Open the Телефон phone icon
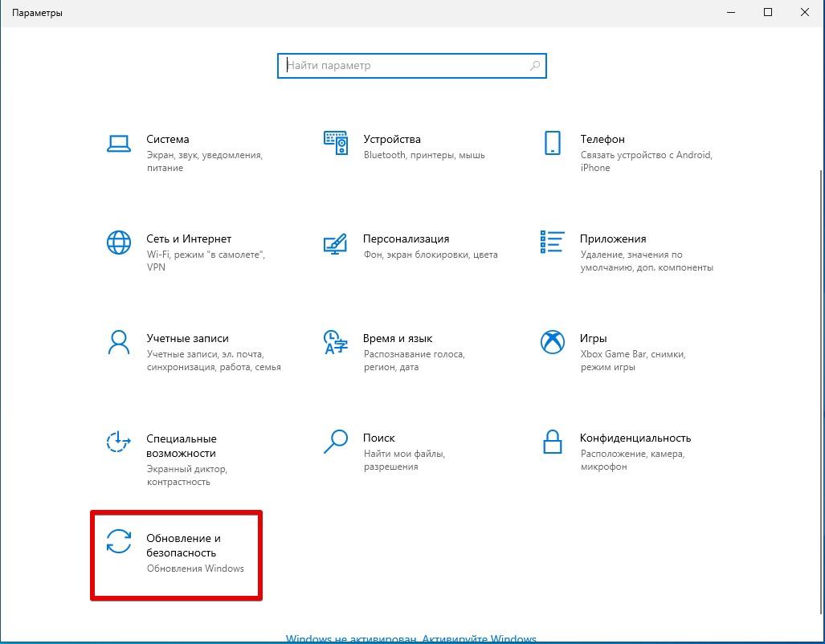The height and width of the screenshot is (644, 825). click(553, 143)
